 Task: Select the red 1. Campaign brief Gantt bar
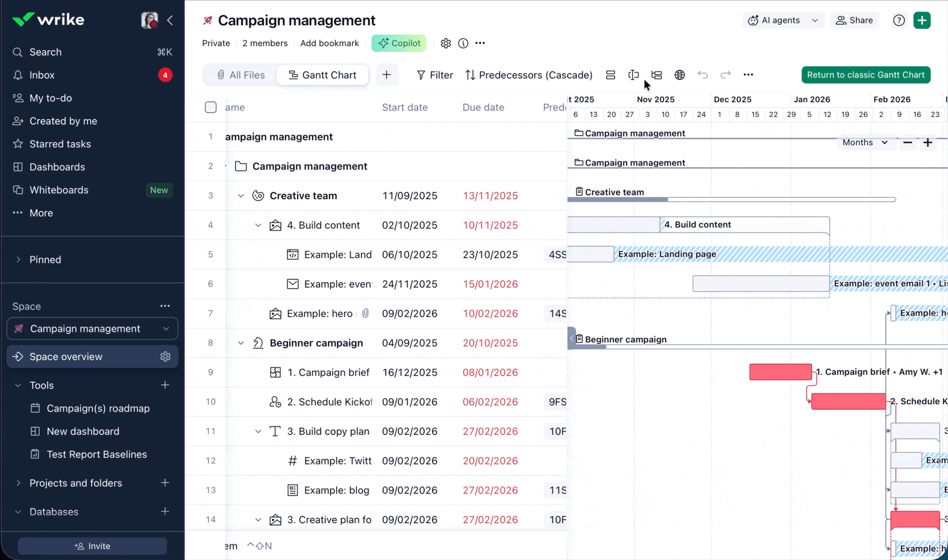[781, 372]
